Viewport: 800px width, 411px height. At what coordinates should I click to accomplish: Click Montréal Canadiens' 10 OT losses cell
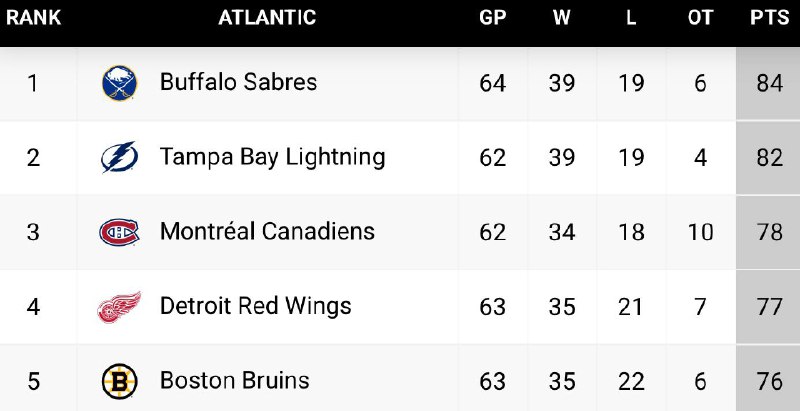pyautogui.click(x=700, y=232)
